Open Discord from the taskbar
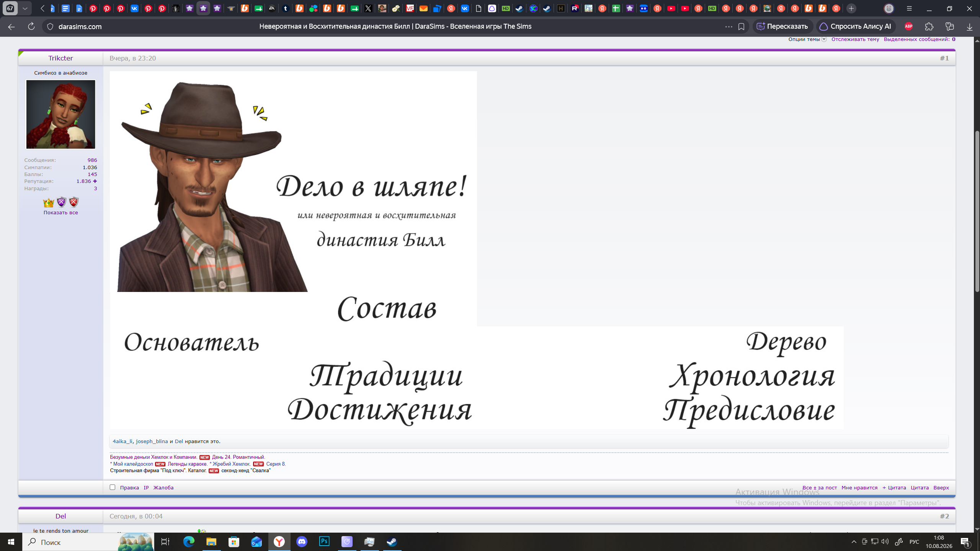Screen dimensions: 980x551 click(302, 542)
